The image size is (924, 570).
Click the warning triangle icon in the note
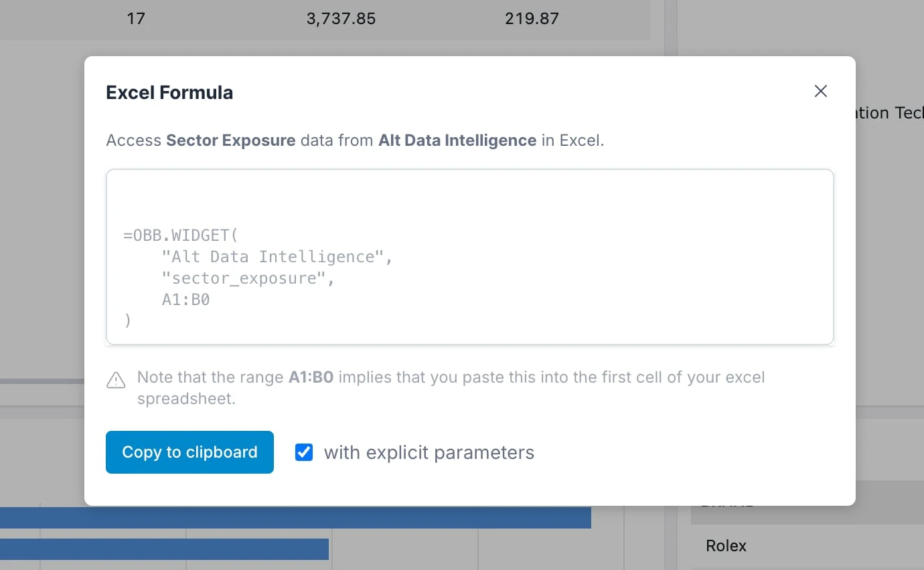[116, 380]
